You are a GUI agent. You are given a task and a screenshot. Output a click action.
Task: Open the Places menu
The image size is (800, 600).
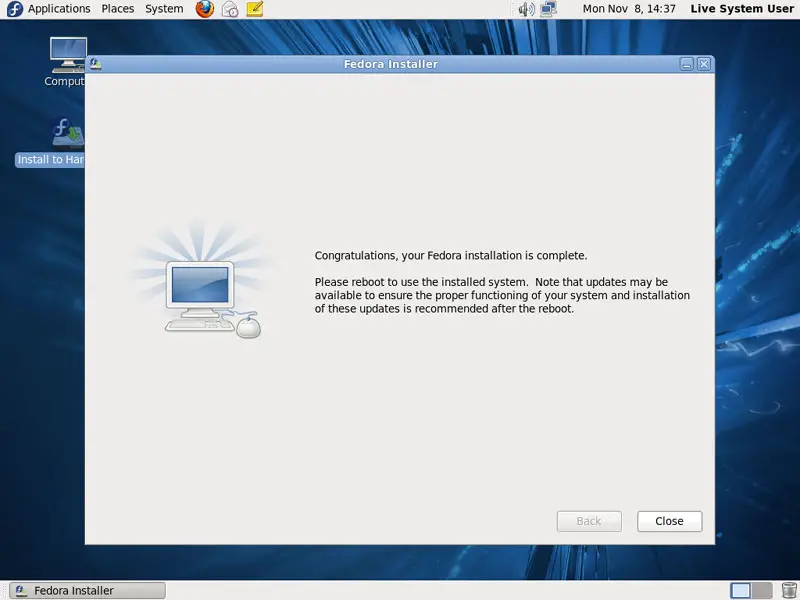click(118, 9)
